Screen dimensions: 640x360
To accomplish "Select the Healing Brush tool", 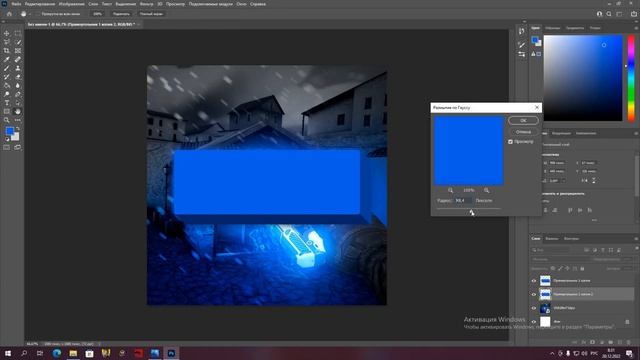I will point(18,60).
